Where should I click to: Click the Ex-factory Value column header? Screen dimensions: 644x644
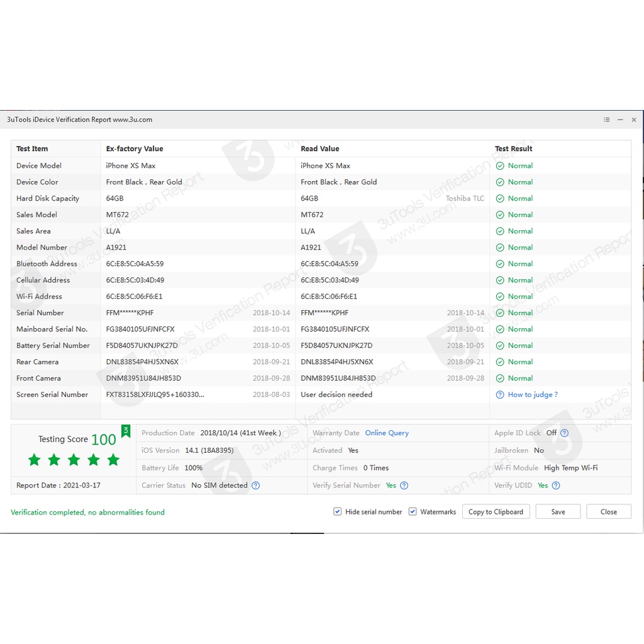pos(135,148)
